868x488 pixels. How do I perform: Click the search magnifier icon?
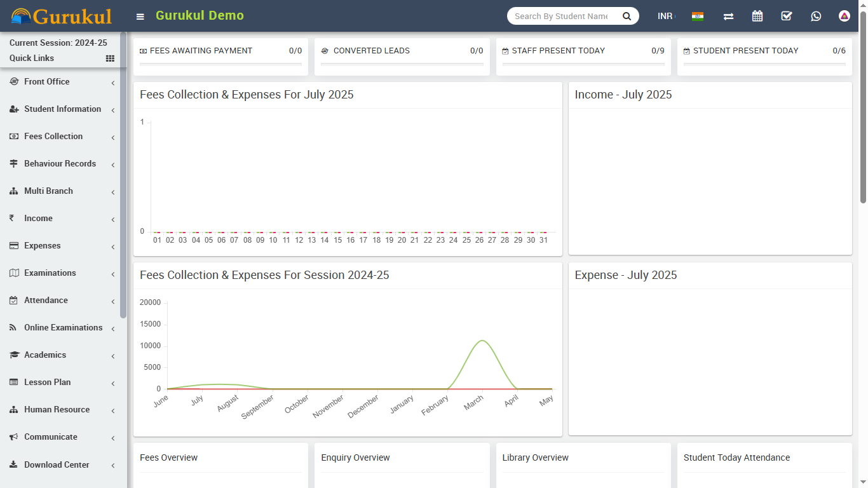pos(627,16)
